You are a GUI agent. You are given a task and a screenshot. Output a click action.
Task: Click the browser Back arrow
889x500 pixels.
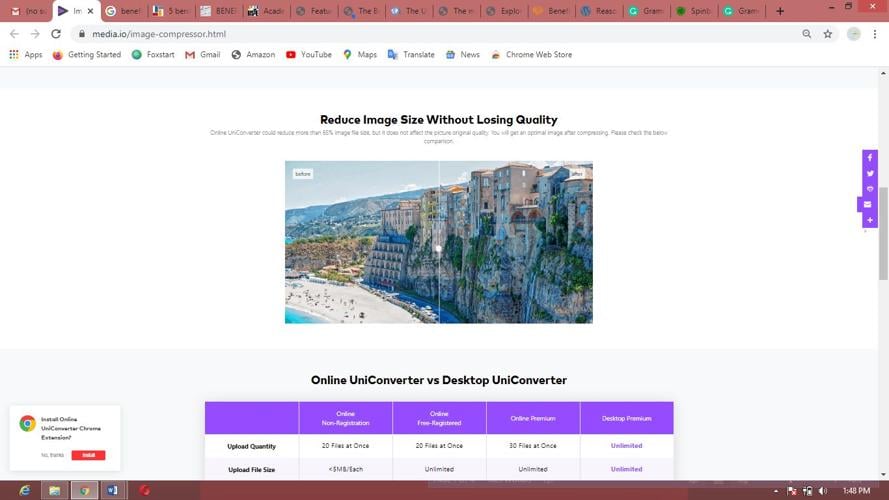click(14, 34)
